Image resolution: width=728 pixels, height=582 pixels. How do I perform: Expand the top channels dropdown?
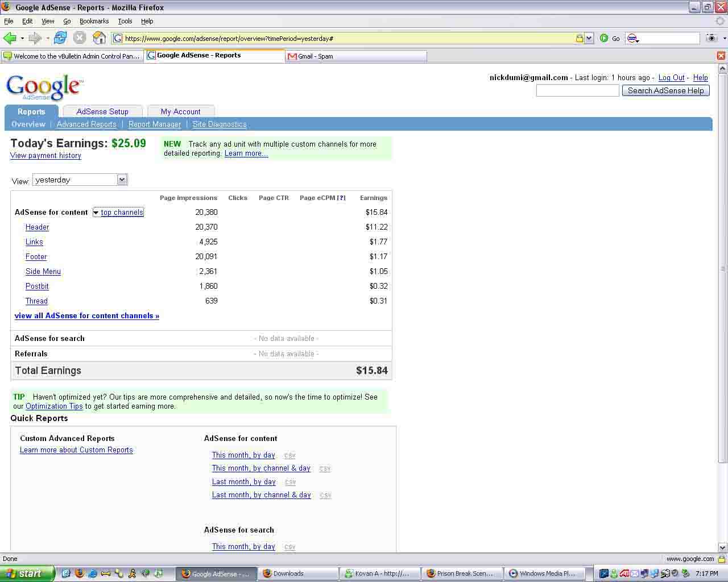[118, 213]
